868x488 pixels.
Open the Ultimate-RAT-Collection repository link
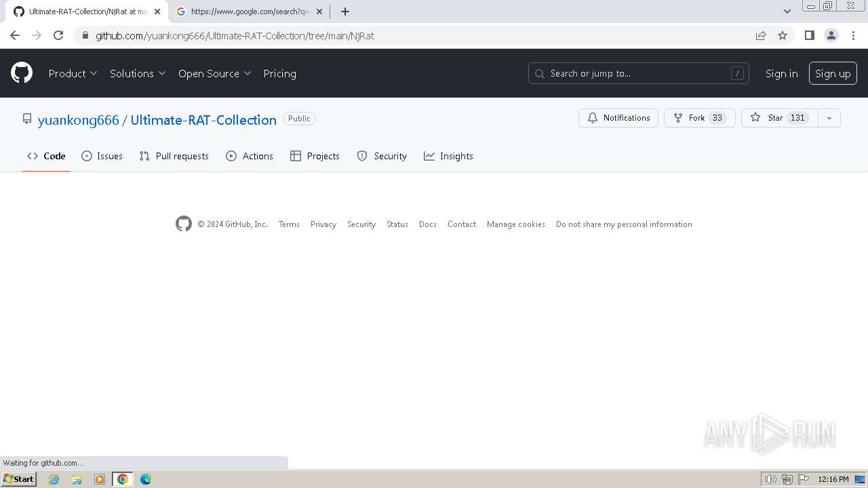point(203,120)
